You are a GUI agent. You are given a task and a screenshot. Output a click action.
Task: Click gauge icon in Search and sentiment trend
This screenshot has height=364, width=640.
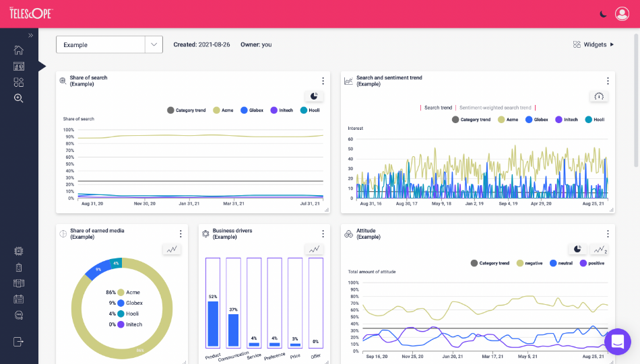tap(599, 96)
